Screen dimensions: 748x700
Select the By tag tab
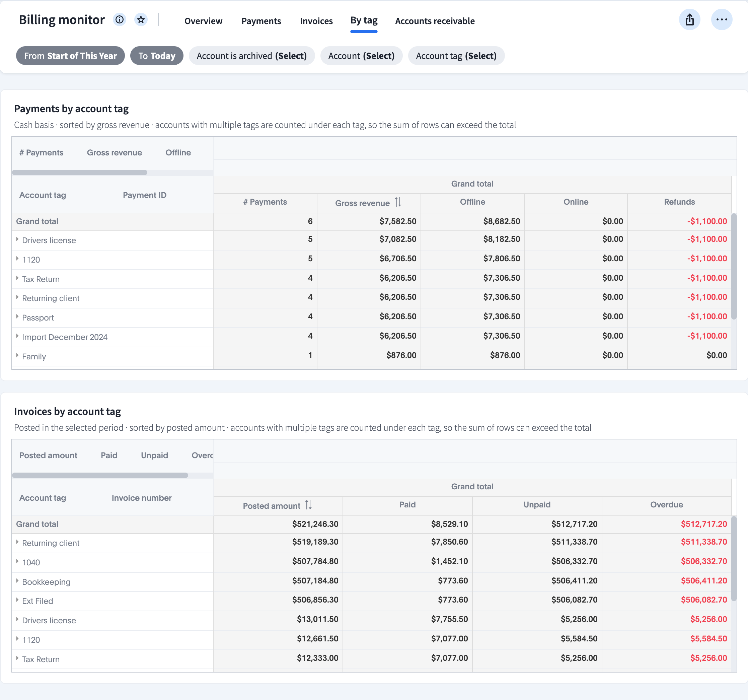point(364,20)
